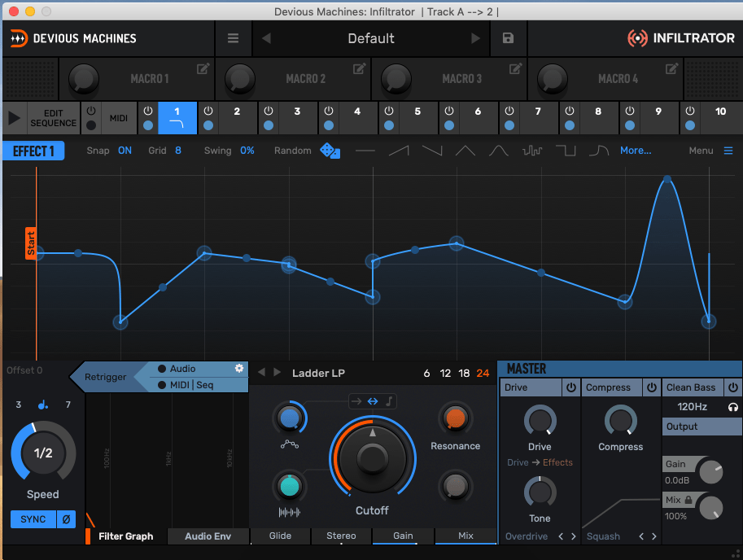Viewport: 743px width, 560px height.
Task: Click the SYNC button
Action: (33, 519)
